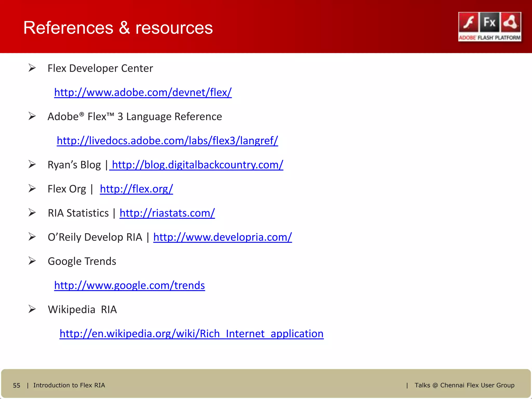The height and width of the screenshot is (399, 532).
Task: Click the arrow bullet beside Ryan's Blog
Action: pos(32,164)
